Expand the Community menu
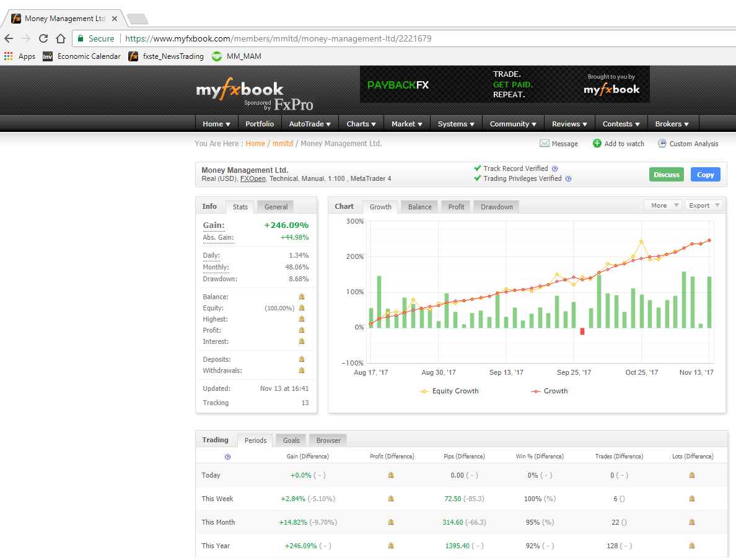 point(513,124)
